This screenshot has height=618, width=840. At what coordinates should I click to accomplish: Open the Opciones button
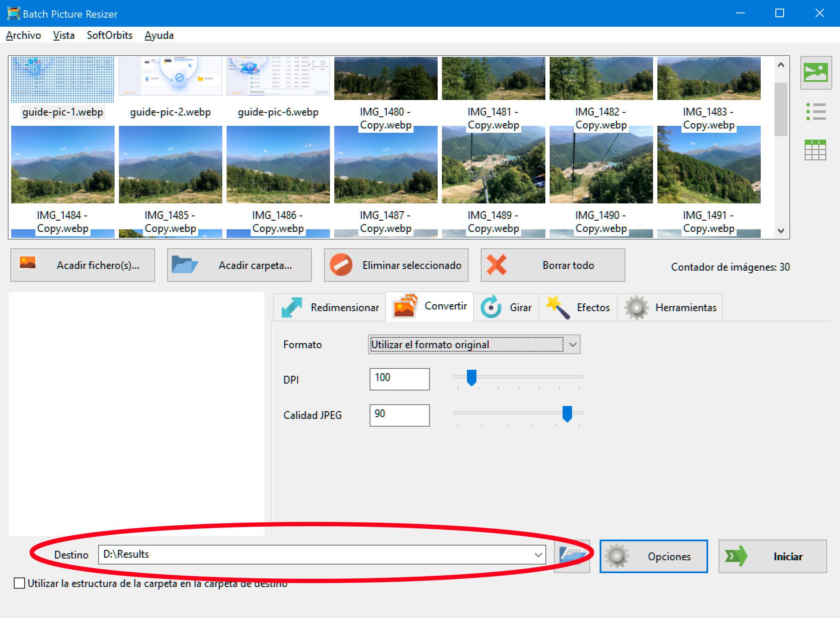point(654,556)
